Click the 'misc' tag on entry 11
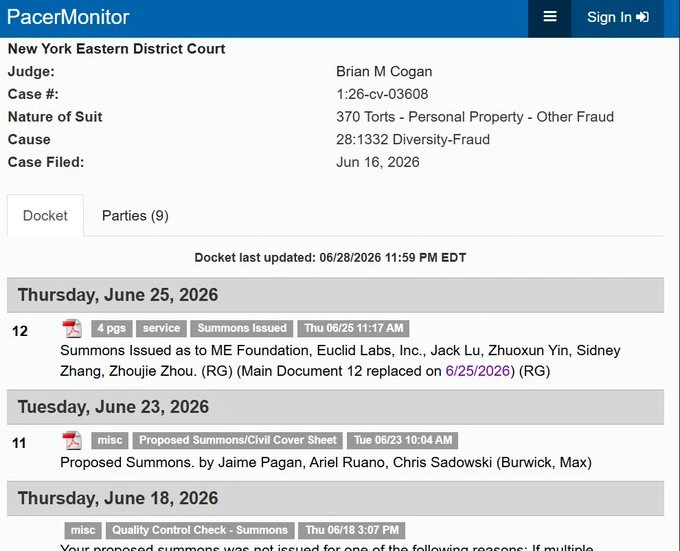The height and width of the screenshot is (551, 680). (110, 440)
